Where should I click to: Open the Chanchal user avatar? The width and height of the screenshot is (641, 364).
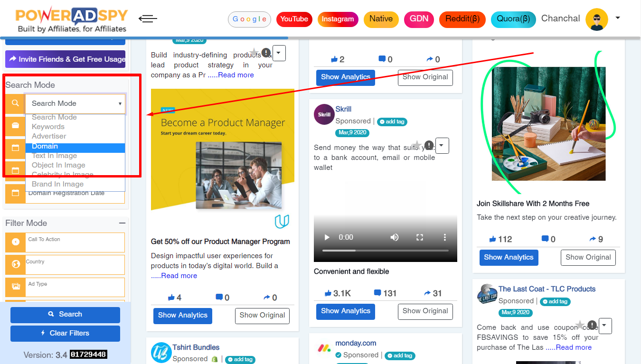pyautogui.click(x=597, y=19)
